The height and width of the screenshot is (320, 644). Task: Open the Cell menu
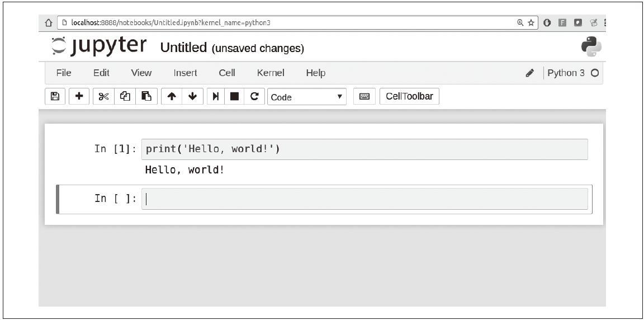227,73
